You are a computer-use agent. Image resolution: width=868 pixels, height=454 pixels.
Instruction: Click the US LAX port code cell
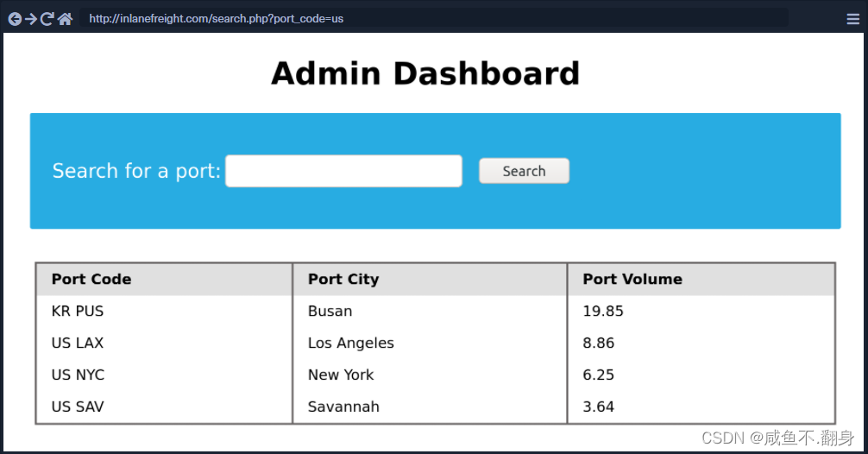[78, 343]
